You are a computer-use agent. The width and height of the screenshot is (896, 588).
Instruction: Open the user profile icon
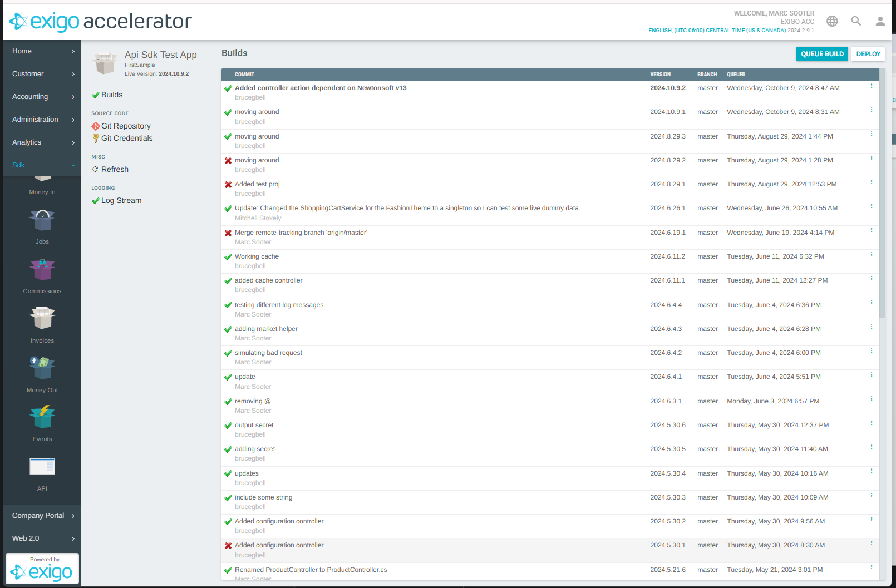coord(880,21)
